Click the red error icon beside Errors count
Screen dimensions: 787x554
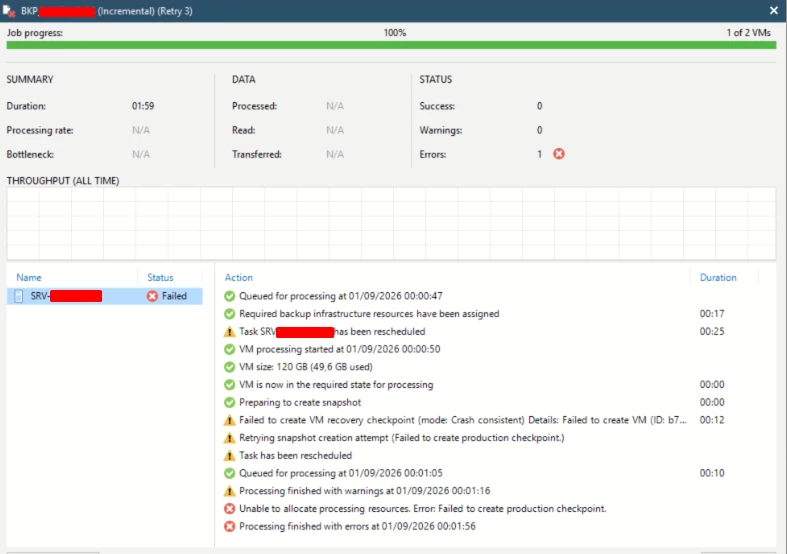559,154
